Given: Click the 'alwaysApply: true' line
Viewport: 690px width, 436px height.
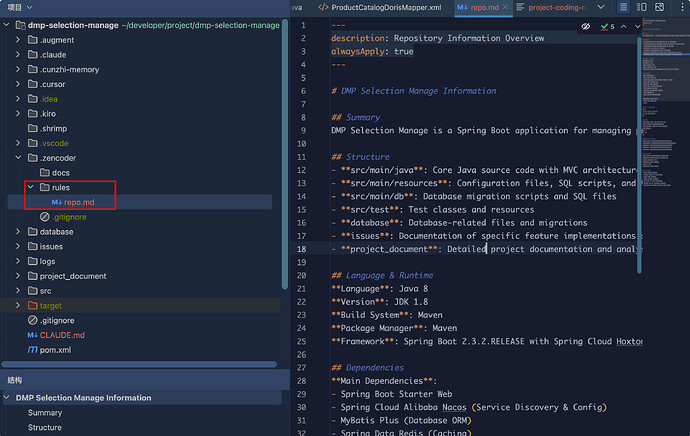Looking at the screenshot, I should click(x=372, y=51).
